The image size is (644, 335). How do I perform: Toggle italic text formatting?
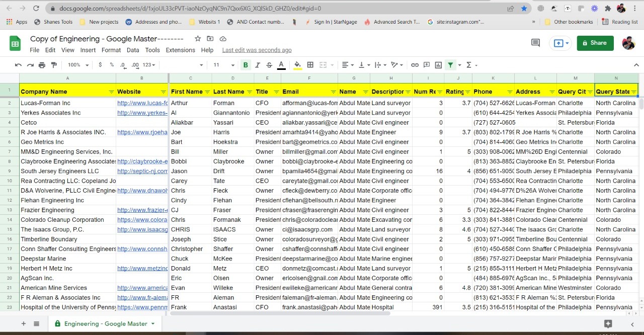258,65
